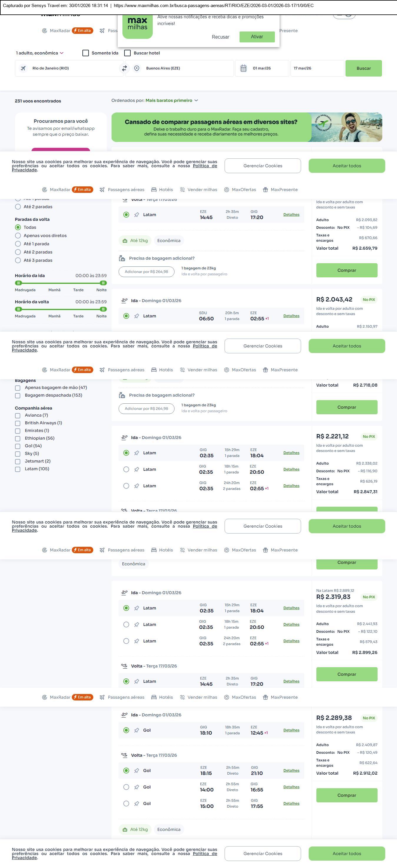
Task: Select the Gol 15:00 return flight radio
Action: [126, 804]
